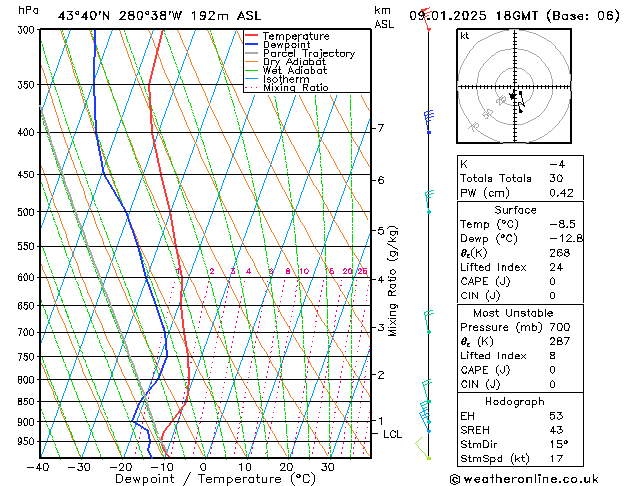Image resolution: width=629 pixels, height=486 pixels.
Task: Click the red wind barb at 300 hPa
Action: click(x=426, y=19)
